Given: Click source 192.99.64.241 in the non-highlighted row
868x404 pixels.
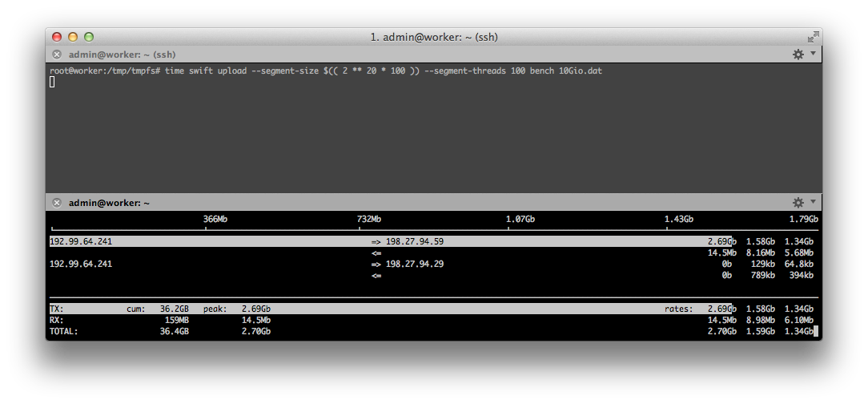Looking at the screenshot, I should click(x=81, y=264).
